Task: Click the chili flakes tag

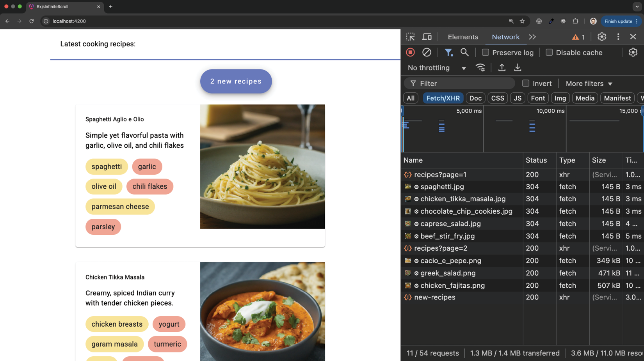Action: (149, 186)
